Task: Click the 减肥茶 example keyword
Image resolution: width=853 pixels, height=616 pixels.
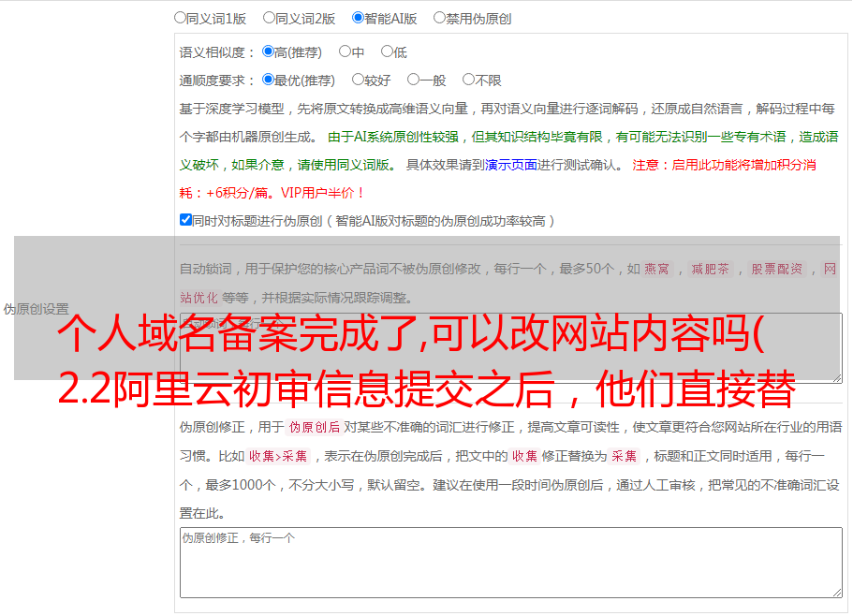Action: pos(711,269)
